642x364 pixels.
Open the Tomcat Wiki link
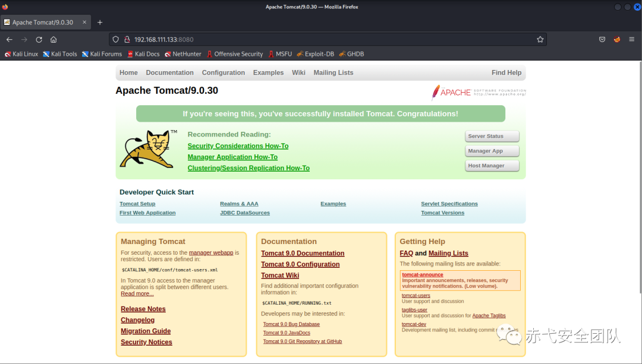tap(280, 276)
